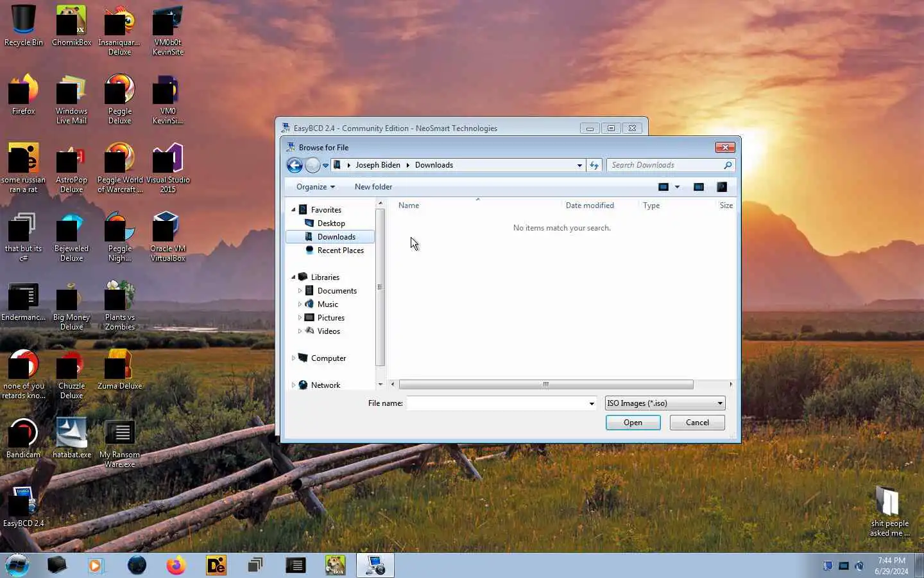Select the AstroPop Deluxe desktop icon
The image size is (924, 578).
tap(71, 168)
